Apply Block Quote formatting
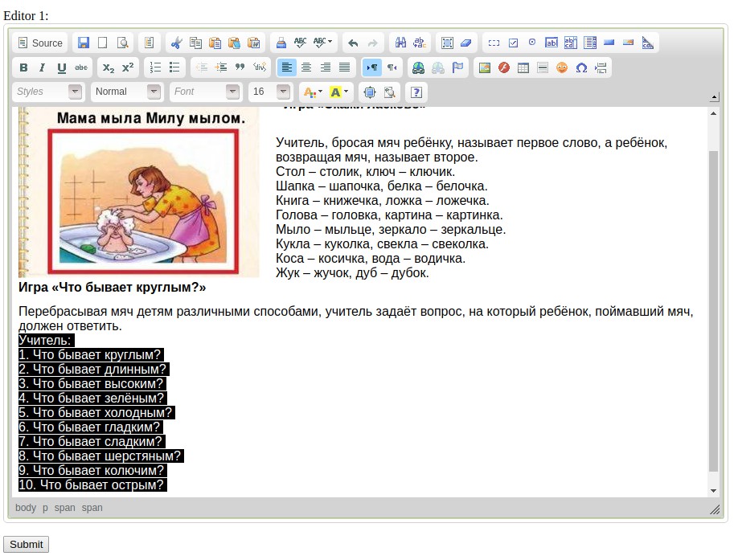Viewport: 734px width, 560px height. [x=240, y=67]
